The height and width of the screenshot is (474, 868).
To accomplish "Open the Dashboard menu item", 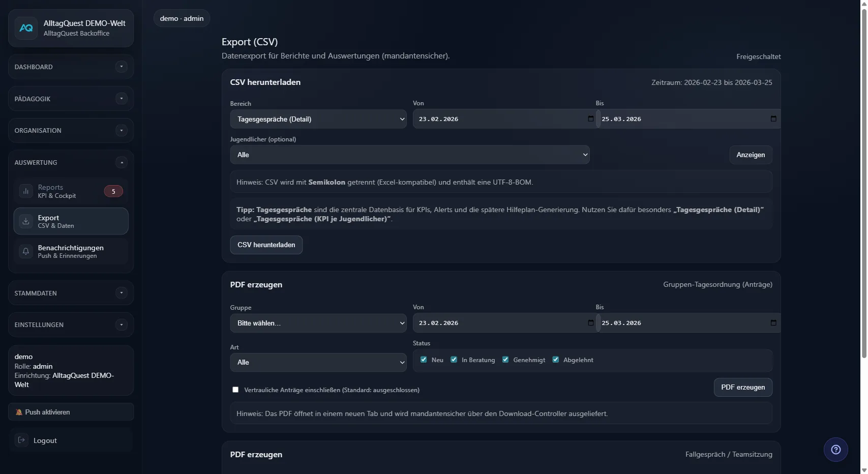I will coord(71,67).
